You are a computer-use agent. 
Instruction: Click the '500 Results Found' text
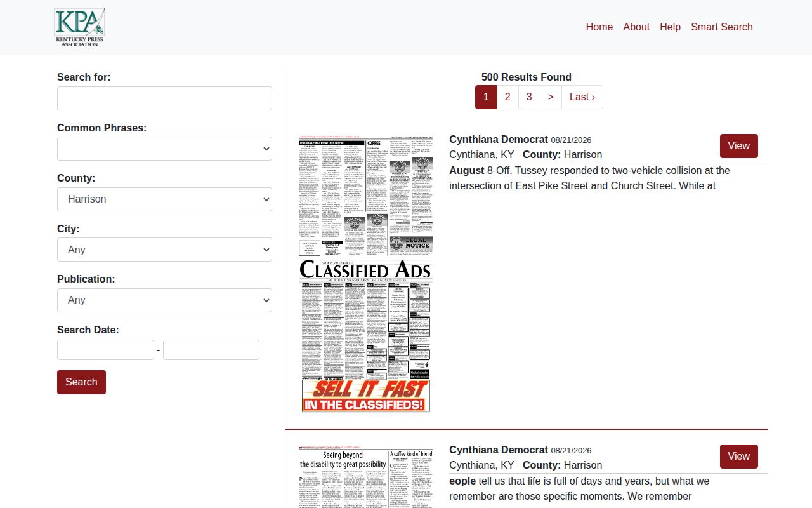527,77
